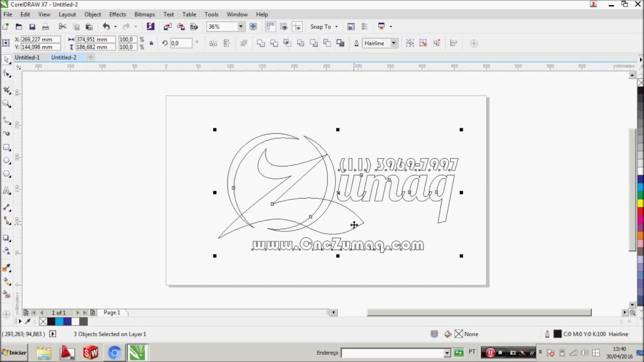Click the black swatch in document palette
Viewport: 644px width, 362px height.
point(51,321)
